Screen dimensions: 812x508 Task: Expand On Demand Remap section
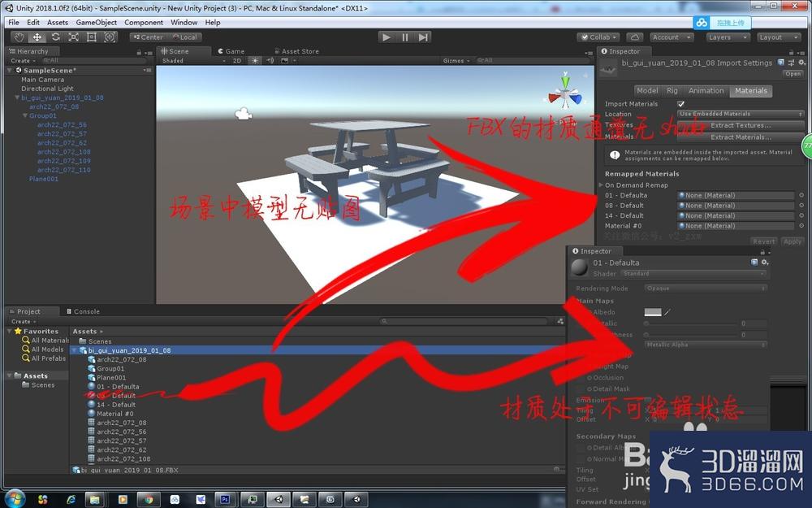[601, 185]
